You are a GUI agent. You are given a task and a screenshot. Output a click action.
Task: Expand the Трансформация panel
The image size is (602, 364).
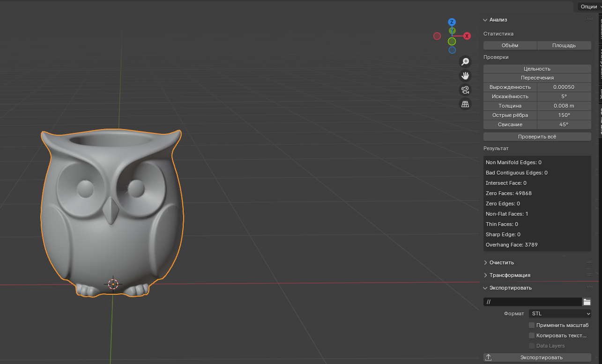[510, 275]
